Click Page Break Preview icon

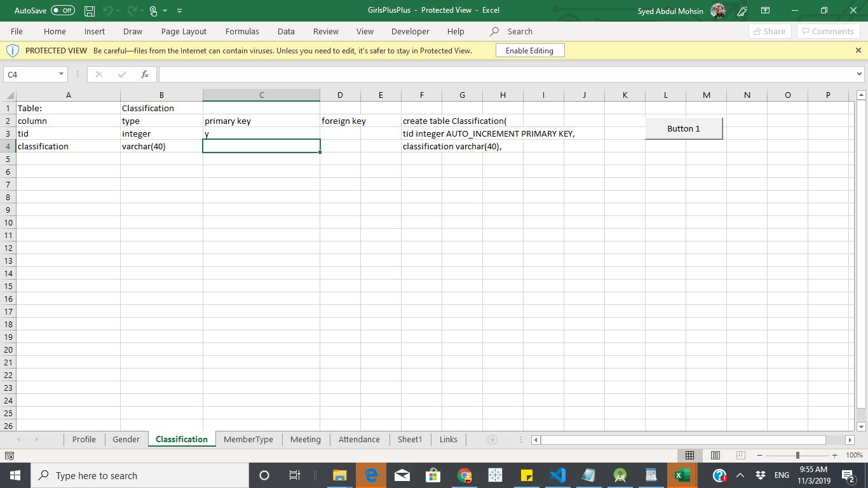tap(740, 455)
